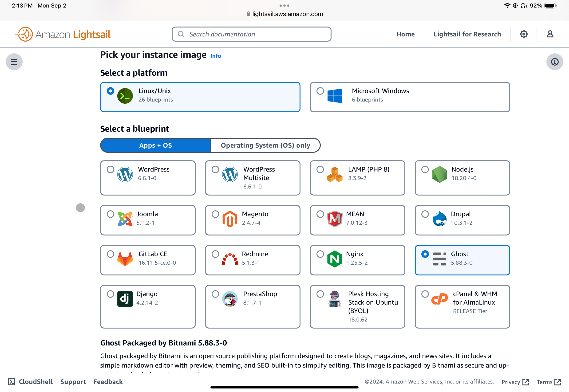Select the Nginx blueprint radio button

point(320,254)
